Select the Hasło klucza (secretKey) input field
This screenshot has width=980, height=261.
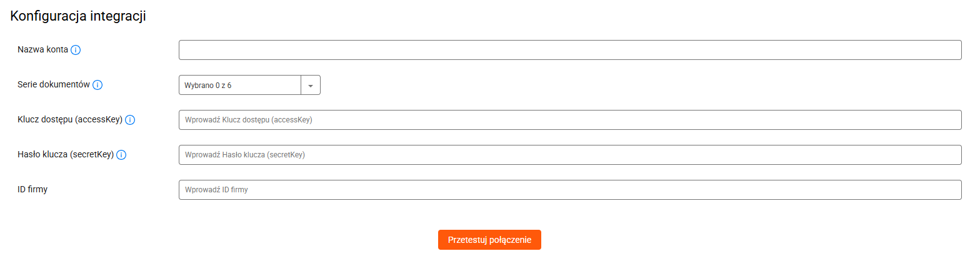click(570, 155)
